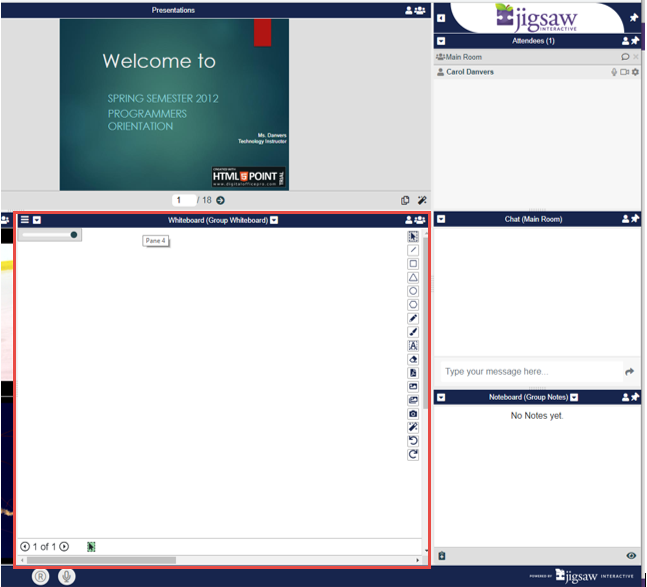
Task: Activate the eraser tool
Action: (413, 359)
